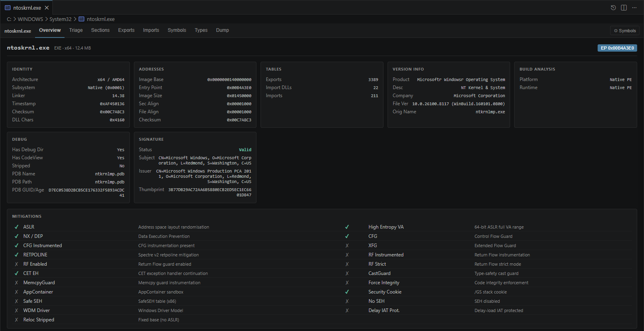
Task: Click the PDB Name value ntkrnlmp.pdb
Action: coord(110,174)
